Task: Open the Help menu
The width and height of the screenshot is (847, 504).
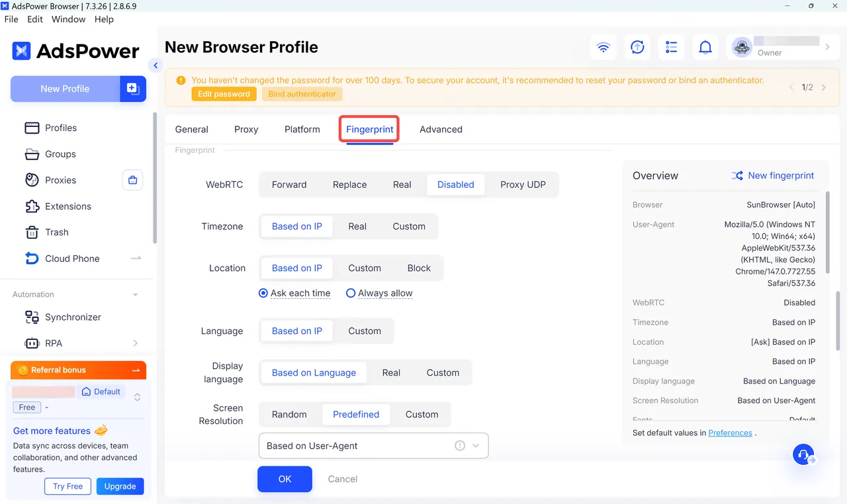Action: [x=104, y=19]
